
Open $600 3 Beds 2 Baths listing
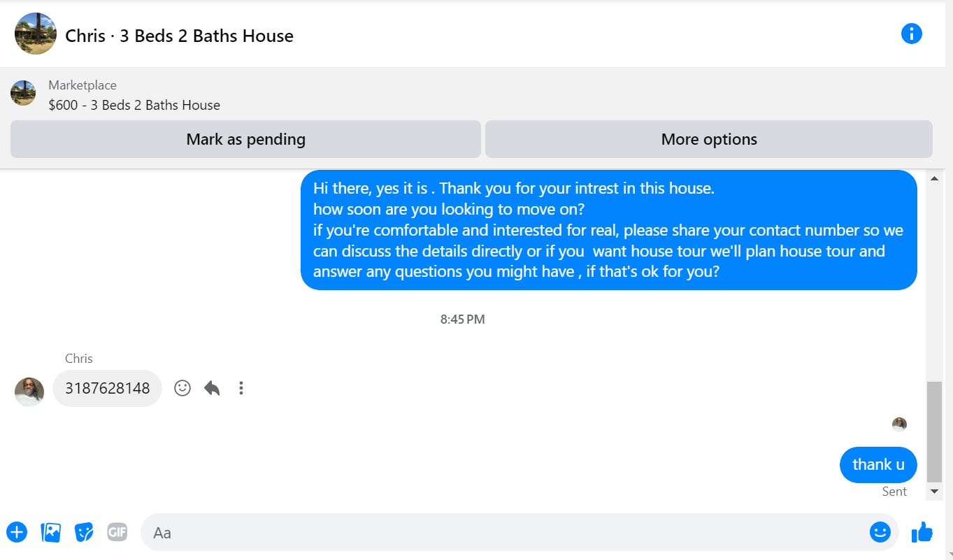point(134,105)
